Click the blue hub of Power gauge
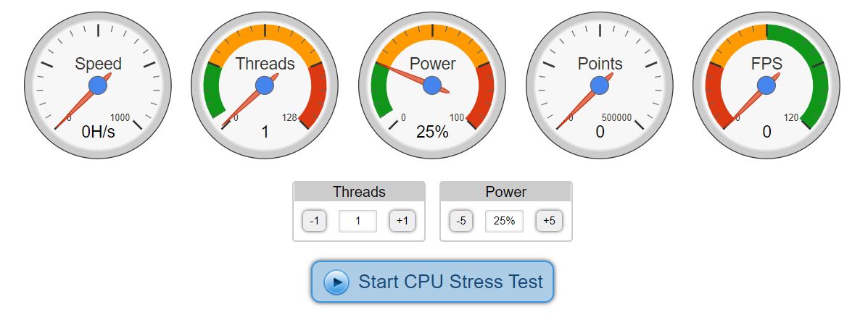 click(x=432, y=85)
